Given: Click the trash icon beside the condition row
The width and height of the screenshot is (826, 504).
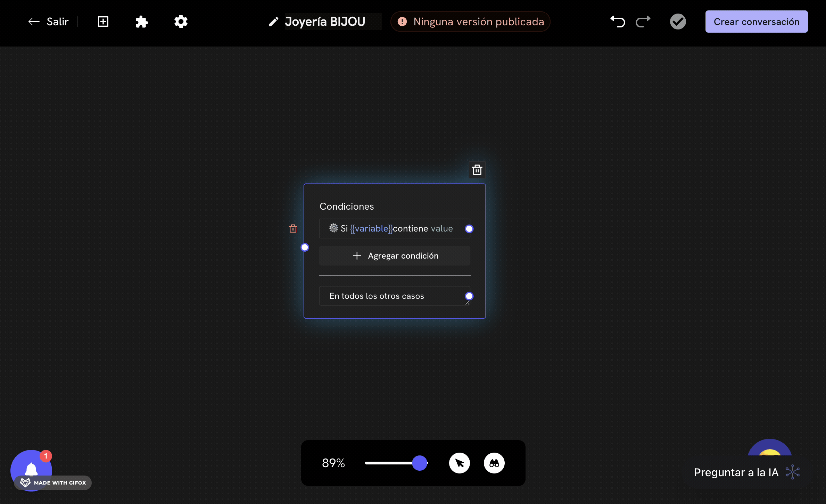Looking at the screenshot, I should pos(293,228).
